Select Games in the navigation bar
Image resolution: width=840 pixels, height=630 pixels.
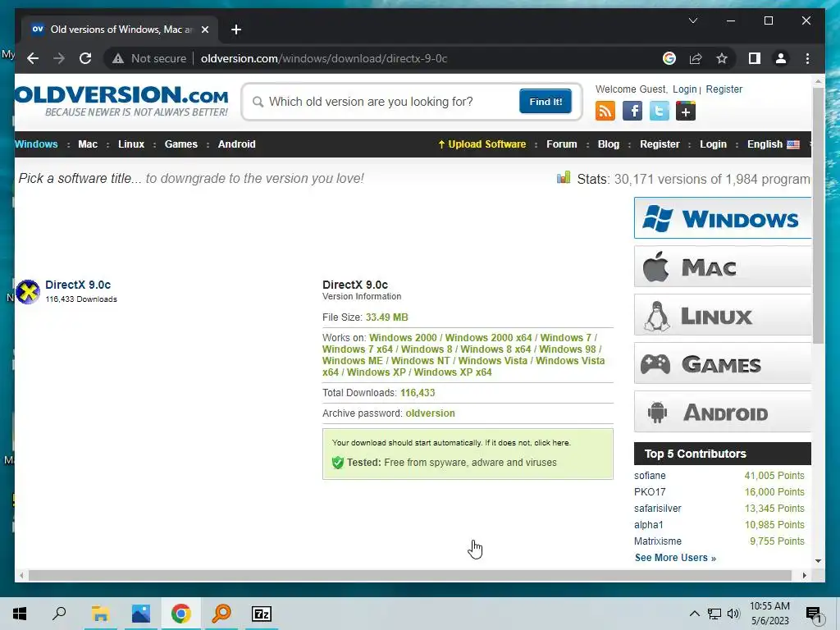pyautogui.click(x=181, y=144)
